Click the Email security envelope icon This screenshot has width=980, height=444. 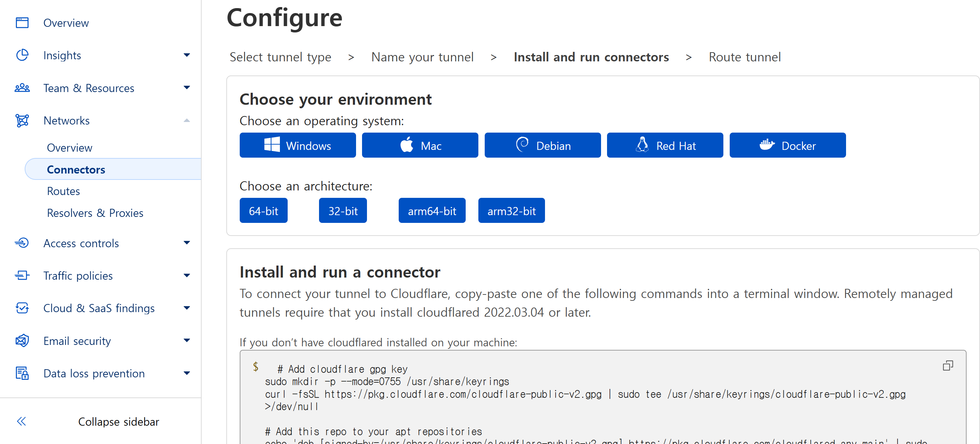pos(22,341)
